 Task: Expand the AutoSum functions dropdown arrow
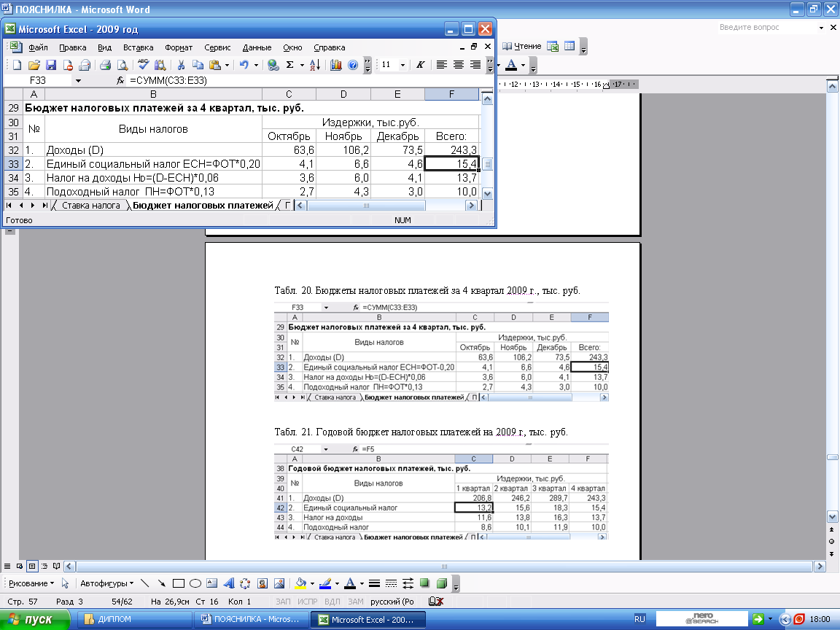click(302, 65)
